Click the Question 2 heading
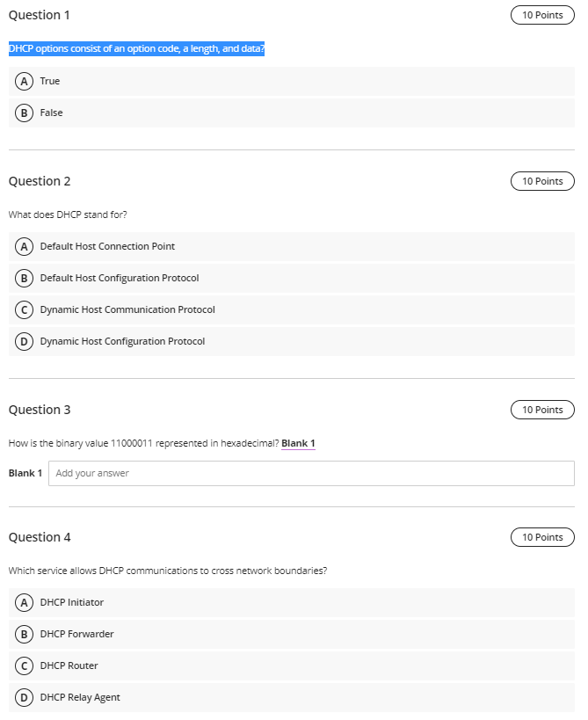 (x=39, y=181)
